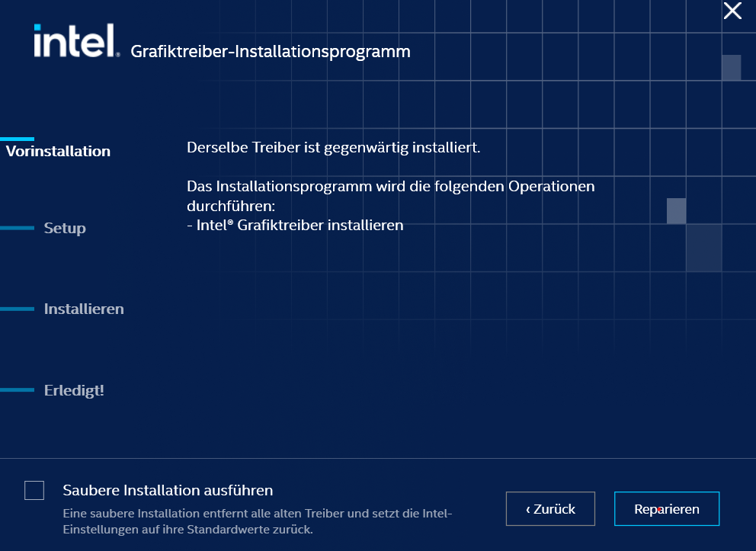The width and height of the screenshot is (756, 551).
Task: Jump to the Installieren step
Action: (x=84, y=309)
